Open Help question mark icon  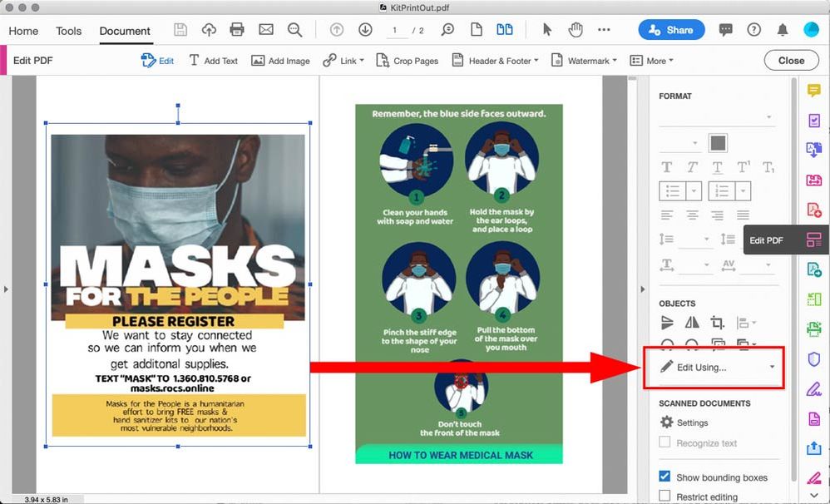click(x=753, y=30)
